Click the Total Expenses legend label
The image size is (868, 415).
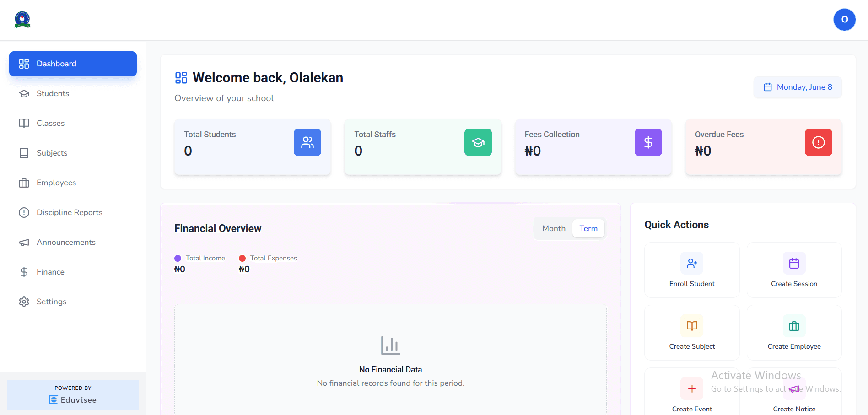click(x=273, y=258)
